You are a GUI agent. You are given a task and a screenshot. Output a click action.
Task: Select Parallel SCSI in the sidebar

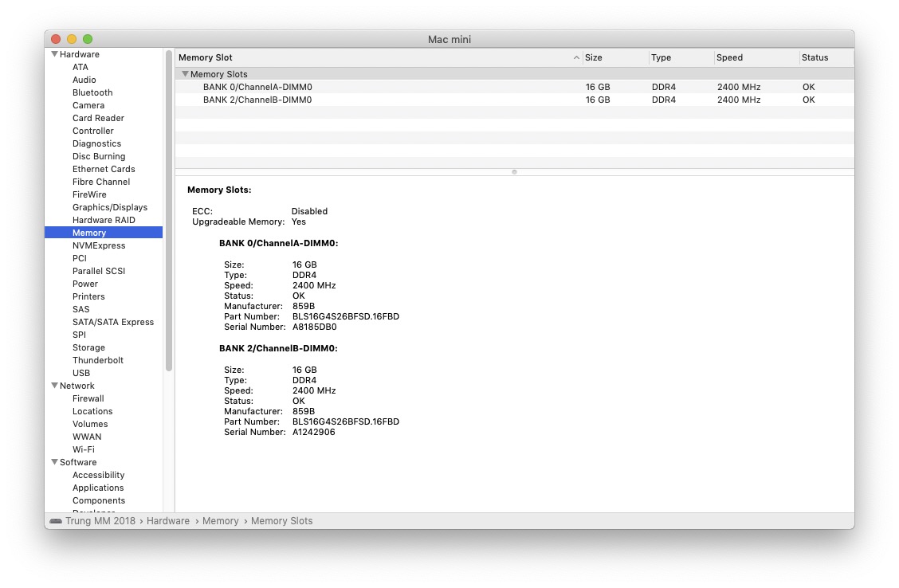pos(99,271)
